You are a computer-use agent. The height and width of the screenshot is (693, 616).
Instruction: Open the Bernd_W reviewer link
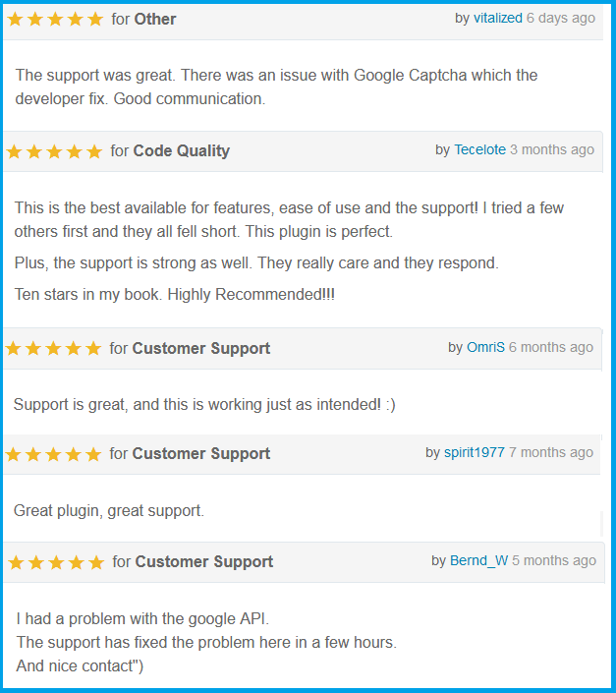[x=478, y=560]
